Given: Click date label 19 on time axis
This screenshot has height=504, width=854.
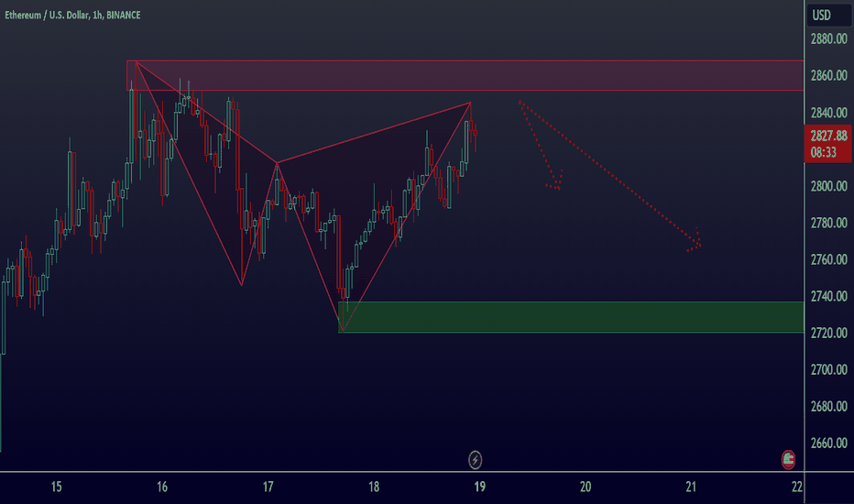Looking at the screenshot, I should click(x=479, y=487).
